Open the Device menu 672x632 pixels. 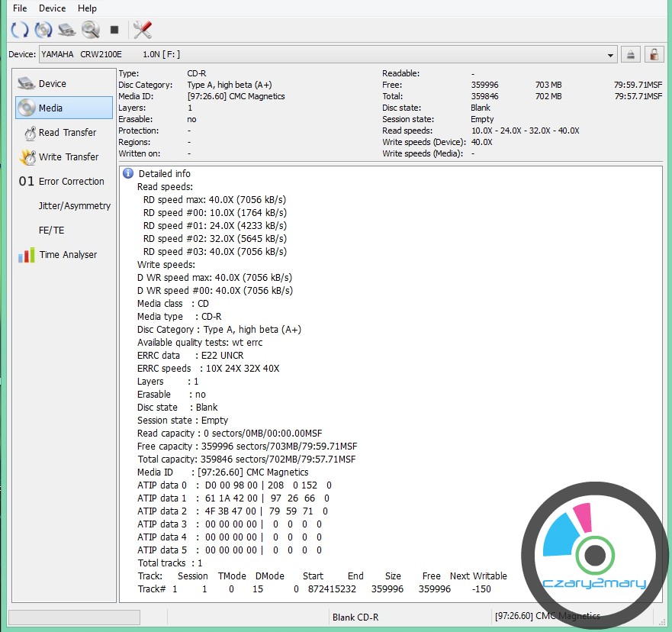tap(52, 8)
